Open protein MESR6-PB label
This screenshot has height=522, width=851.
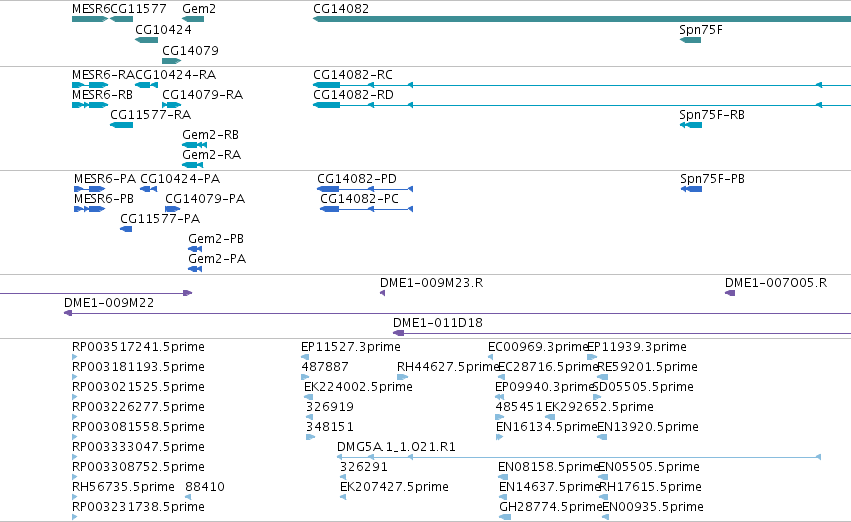click(104, 199)
